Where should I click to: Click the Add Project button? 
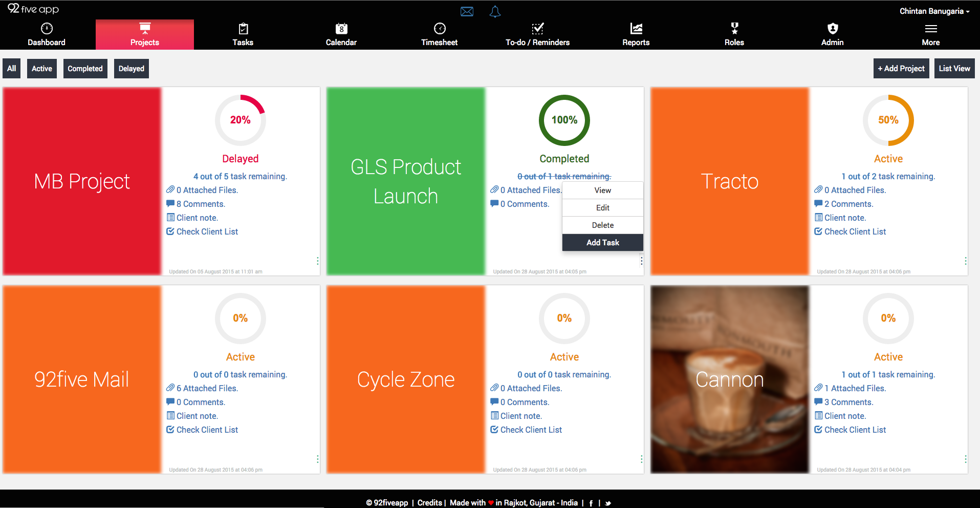(901, 69)
